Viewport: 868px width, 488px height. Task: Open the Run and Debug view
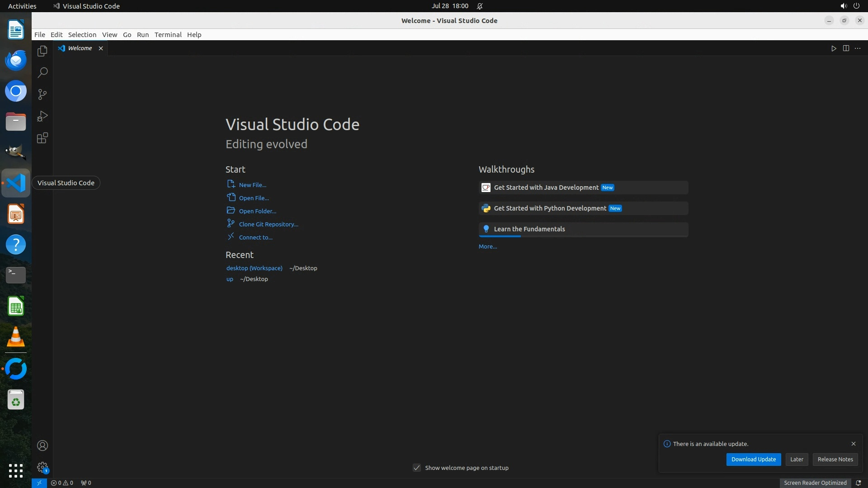42,116
